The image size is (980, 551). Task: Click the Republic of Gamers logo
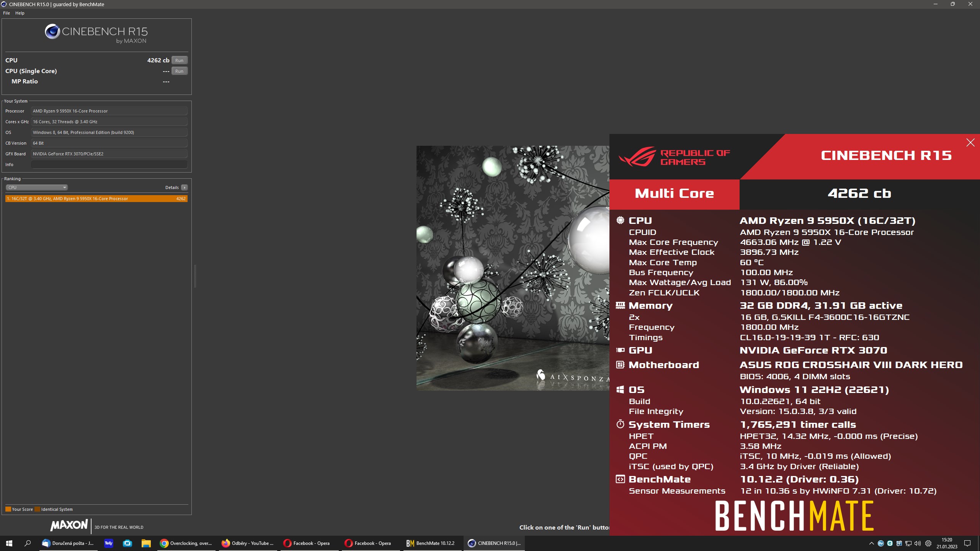(674, 157)
